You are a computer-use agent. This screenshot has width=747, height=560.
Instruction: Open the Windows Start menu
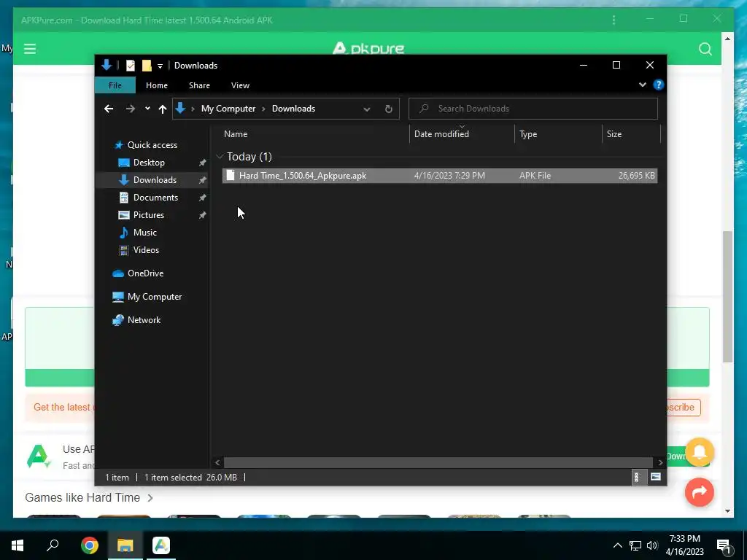[x=18, y=545]
